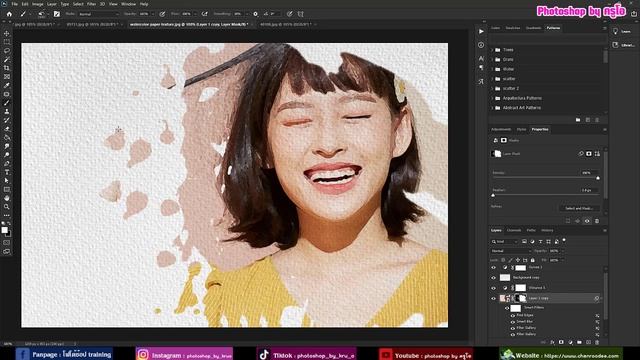Screen dimensions: 640x360
Task: Click the Select and Mask button
Action: 579,208
